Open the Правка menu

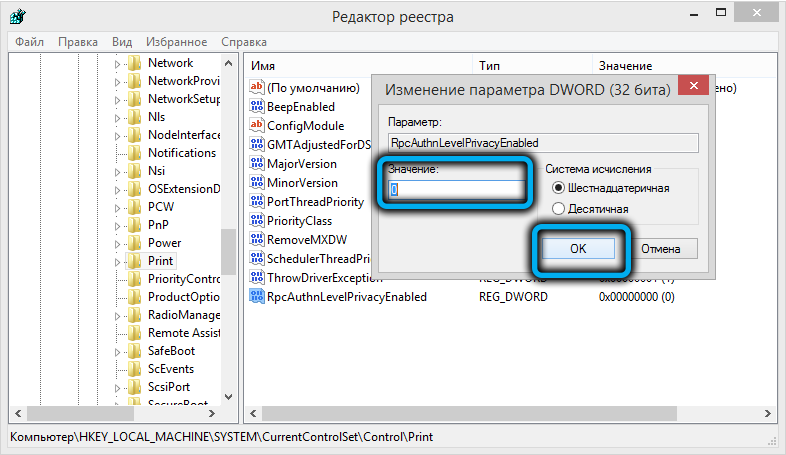(x=78, y=42)
